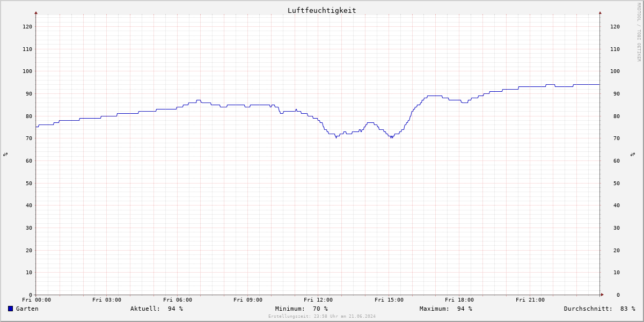Click the blue Garten legend color swatch
The height and width of the screenshot is (322, 644).
(10, 309)
